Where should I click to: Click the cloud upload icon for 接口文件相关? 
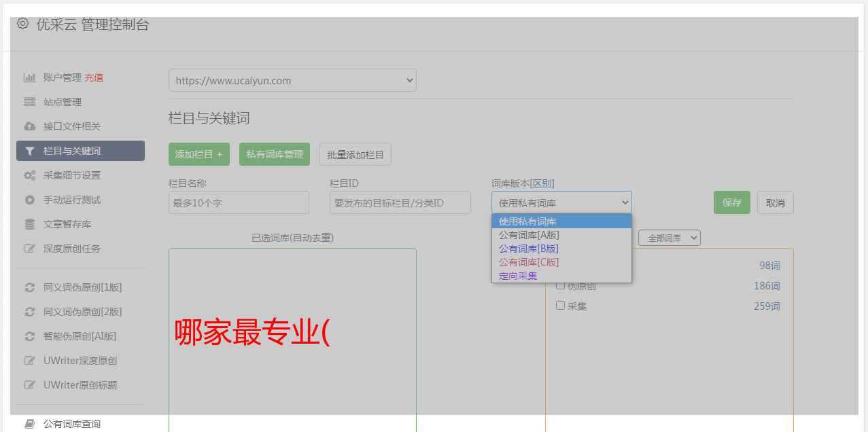[x=29, y=126]
